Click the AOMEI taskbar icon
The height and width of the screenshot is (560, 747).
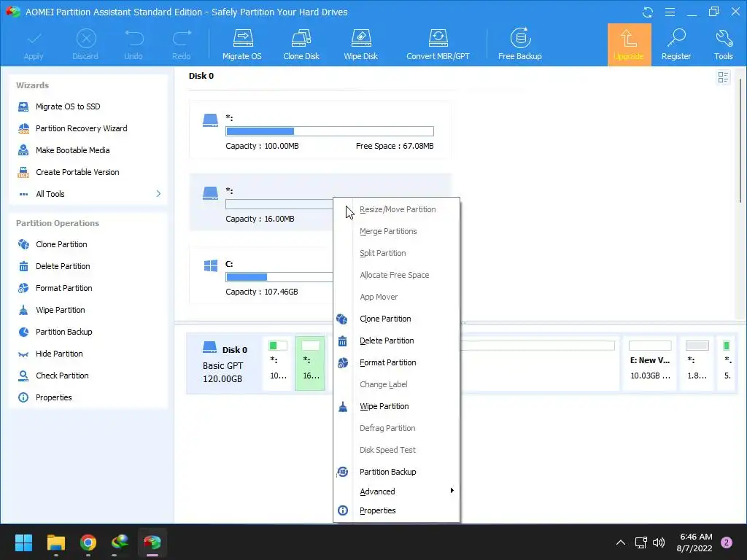tap(152, 542)
